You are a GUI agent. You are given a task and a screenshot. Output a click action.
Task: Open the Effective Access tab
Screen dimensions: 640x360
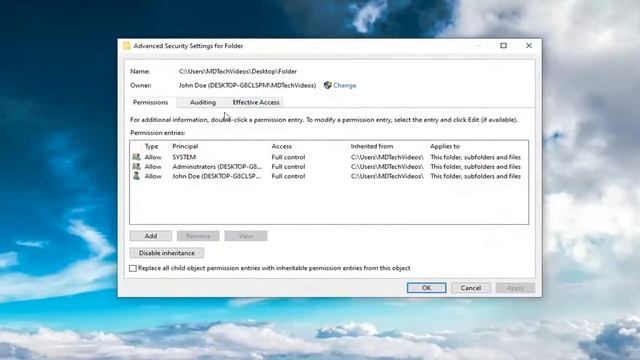click(x=256, y=102)
